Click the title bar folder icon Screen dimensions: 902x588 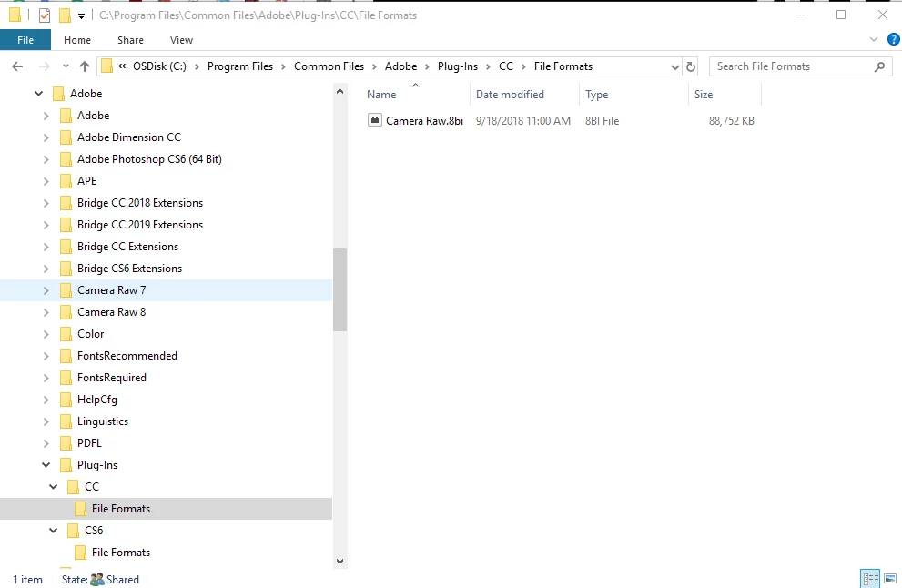coord(15,15)
